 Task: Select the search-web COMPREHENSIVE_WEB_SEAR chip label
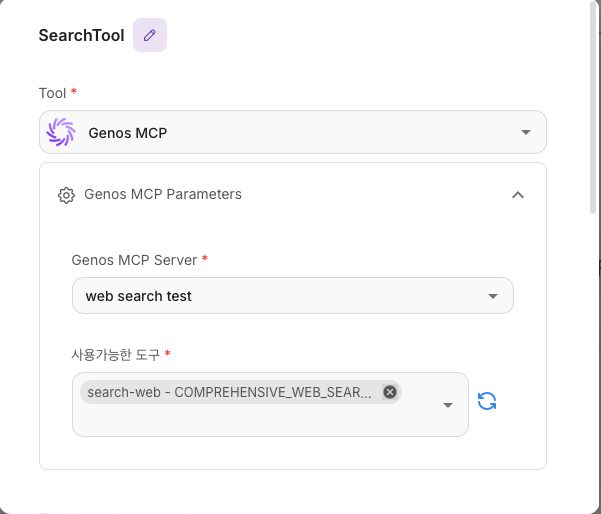click(x=229, y=392)
